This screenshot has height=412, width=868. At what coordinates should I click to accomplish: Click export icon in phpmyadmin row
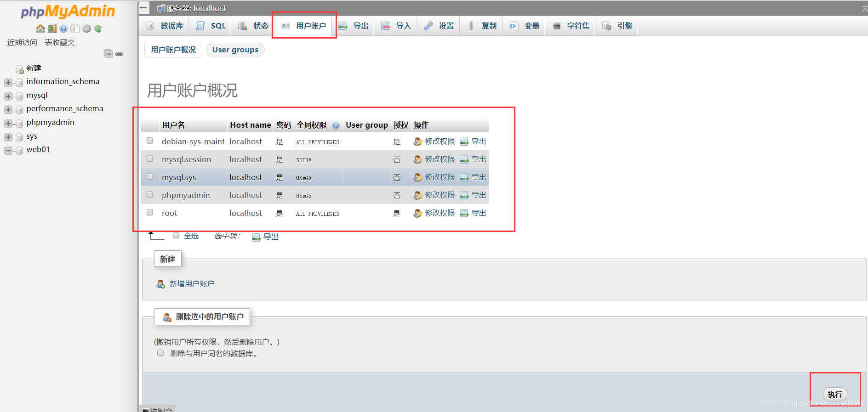pyautogui.click(x=464, y=195)
